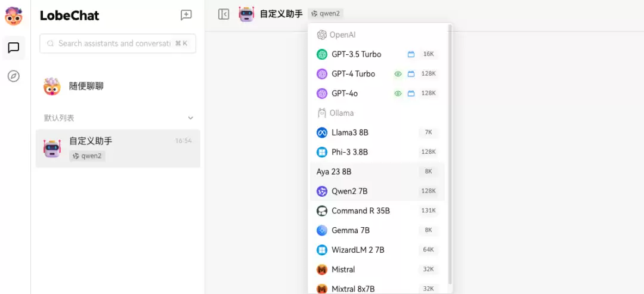Click the model dropdown scrollbar
Viewport: 644px width, 294px height.
tap(450, 154)
